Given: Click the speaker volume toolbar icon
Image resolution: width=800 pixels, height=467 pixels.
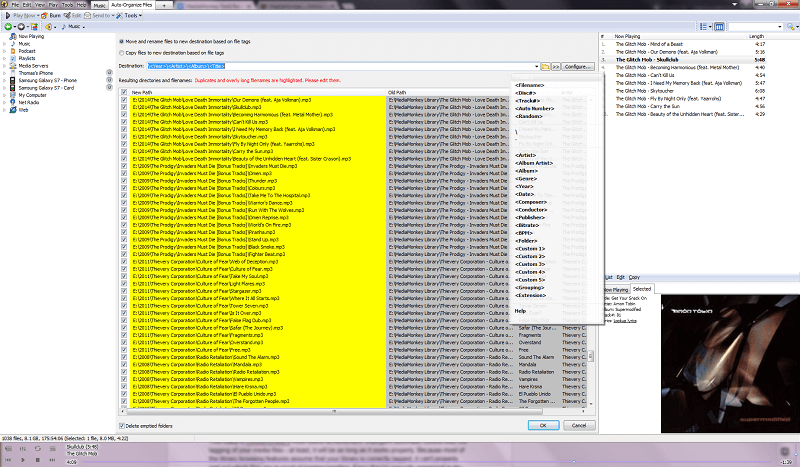Looking at the screenshot, I should coord(49,27).
